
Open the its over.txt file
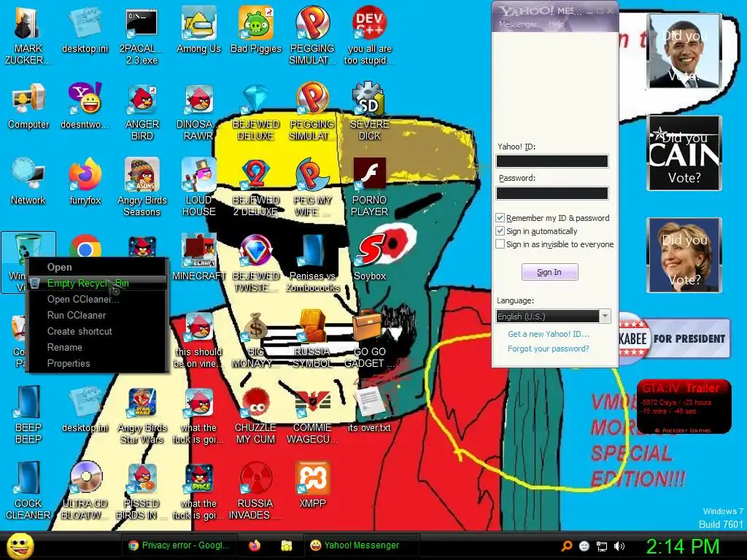tap(369, 408)
